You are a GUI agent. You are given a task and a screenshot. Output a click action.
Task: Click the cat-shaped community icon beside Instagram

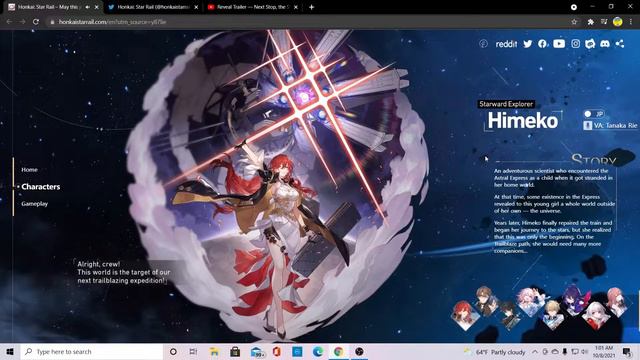point(590,44)
